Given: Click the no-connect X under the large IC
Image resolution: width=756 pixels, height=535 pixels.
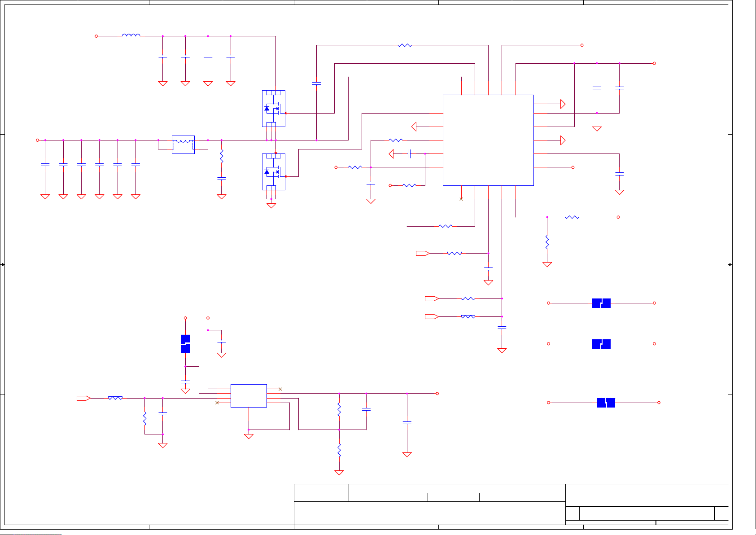Looking at the screenshot, I should [x=461, y=199].
